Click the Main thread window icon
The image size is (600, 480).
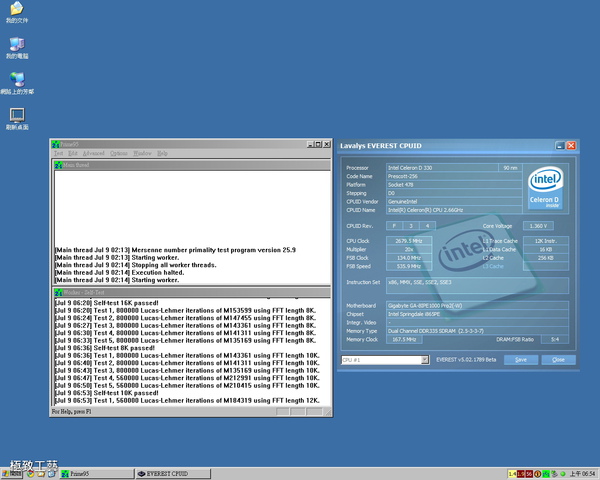coord(59,165)
